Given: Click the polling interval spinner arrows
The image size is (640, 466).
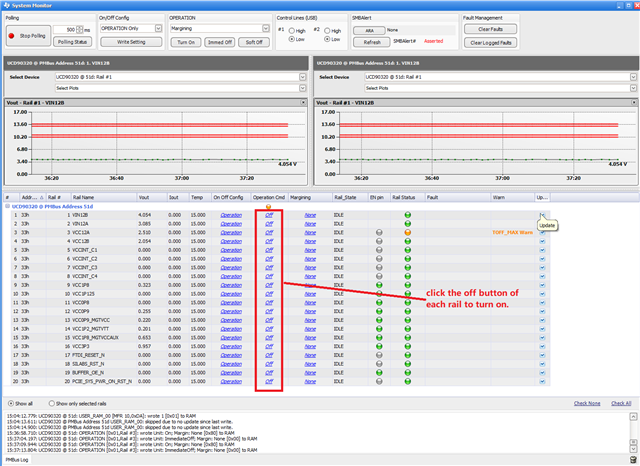Looking at the screenshot, I should click(80, 30).
